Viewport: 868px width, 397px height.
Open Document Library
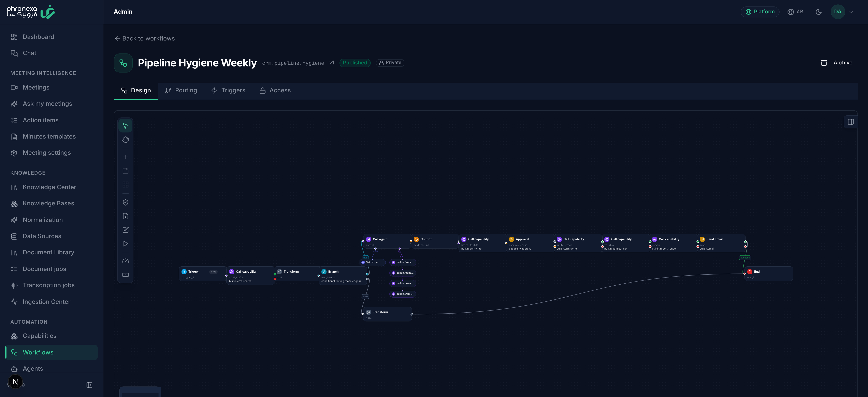52,252
